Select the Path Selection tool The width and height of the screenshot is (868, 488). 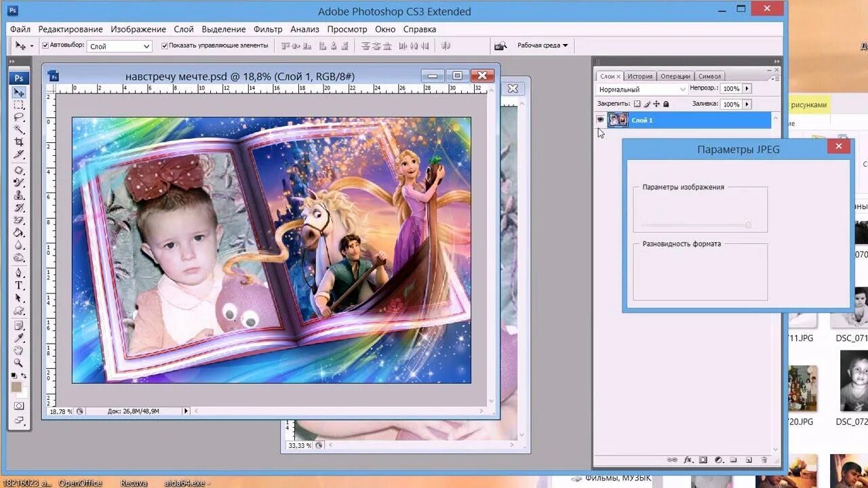[x=19, y=298]
